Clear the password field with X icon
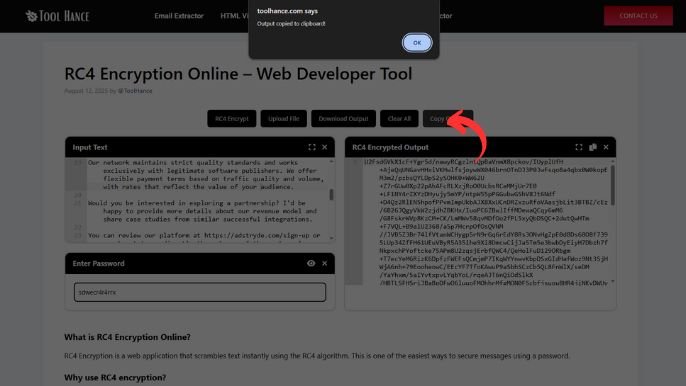Viewport: 686px width, 386px height. click(325, 263)
